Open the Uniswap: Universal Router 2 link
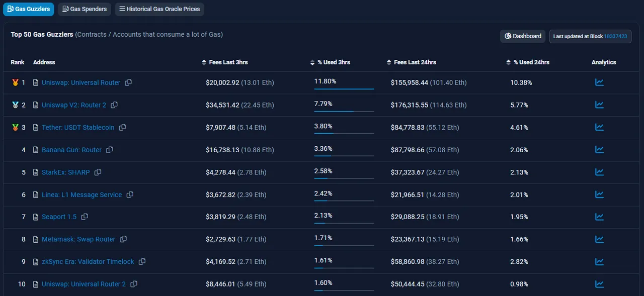The width and height of the screenshot is (644, 296). (x=84, y=284)
